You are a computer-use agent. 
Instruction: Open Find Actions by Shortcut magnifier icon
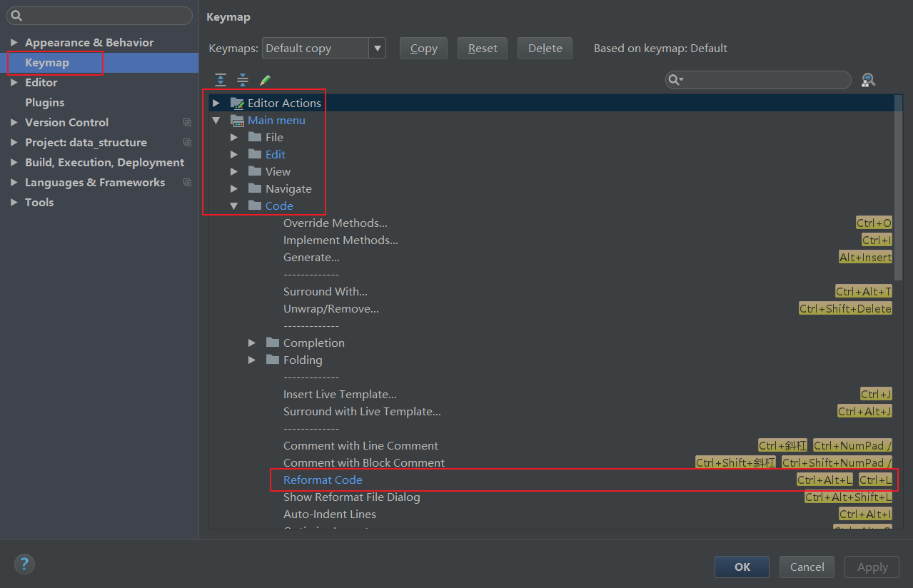867,80
